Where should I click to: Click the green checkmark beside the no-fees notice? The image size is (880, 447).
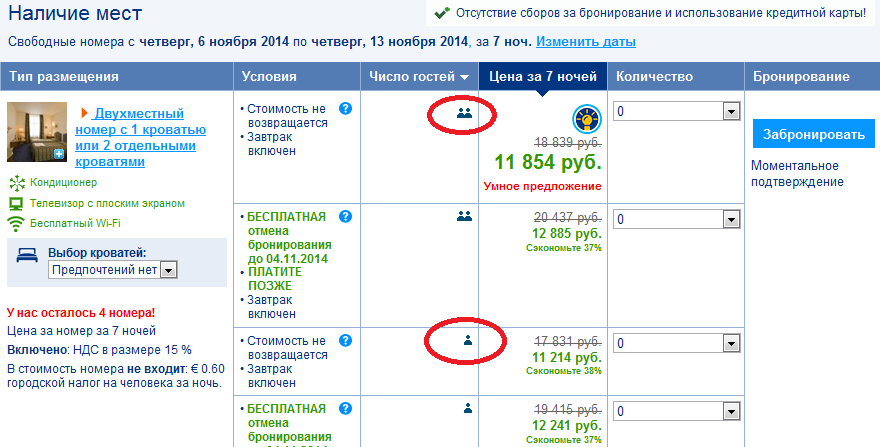pyautogui.click(x=442, y=13)
